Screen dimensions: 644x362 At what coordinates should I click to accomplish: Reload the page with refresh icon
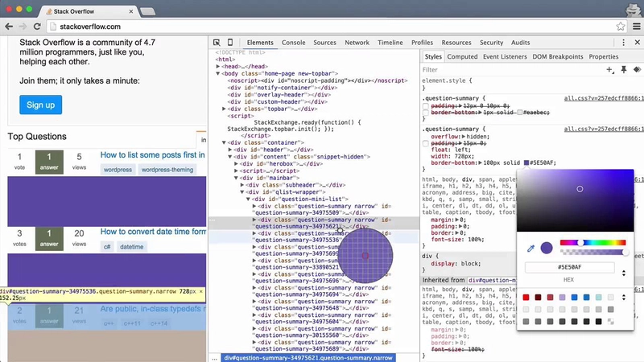(x=37, y=27)
